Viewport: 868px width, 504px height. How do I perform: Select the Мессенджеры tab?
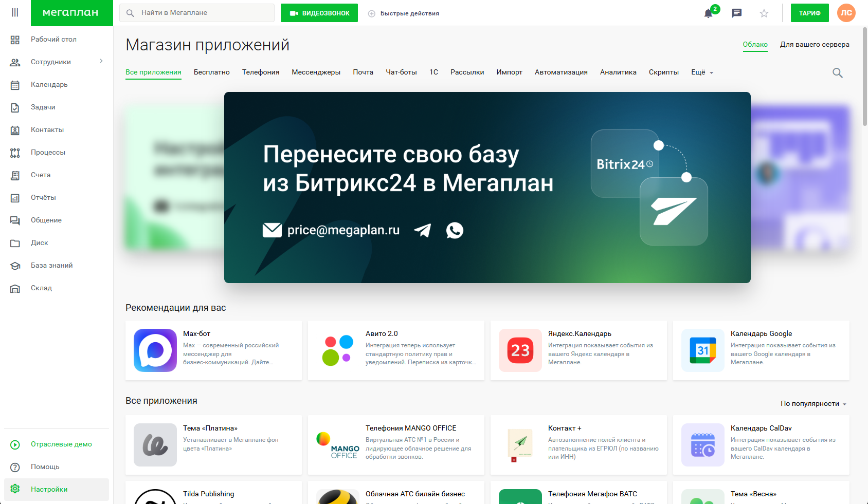pyautogui.click(x=316, y=72)
